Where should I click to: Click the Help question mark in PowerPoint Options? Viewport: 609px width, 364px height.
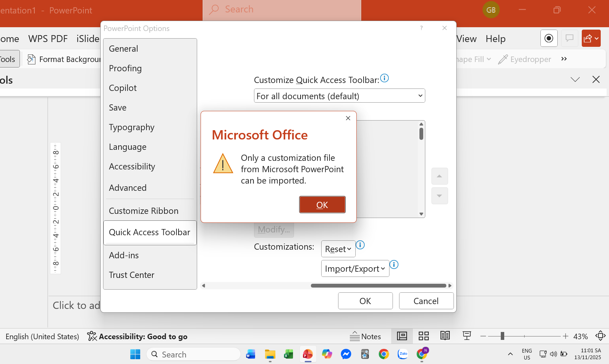pos(421,28)
